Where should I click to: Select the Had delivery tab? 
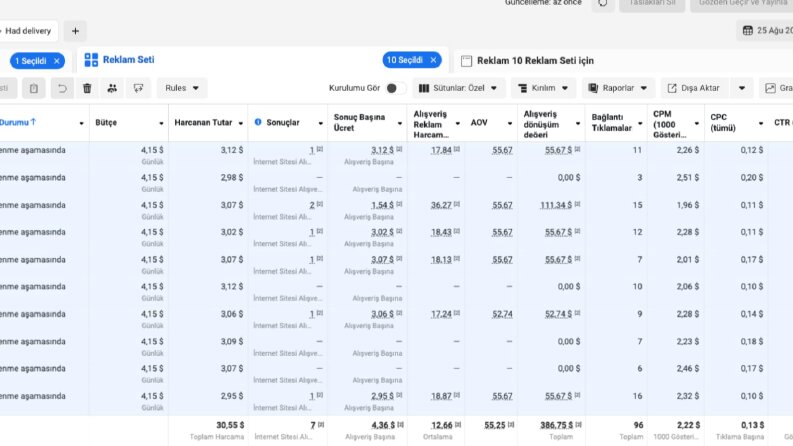tap(27, 31)
